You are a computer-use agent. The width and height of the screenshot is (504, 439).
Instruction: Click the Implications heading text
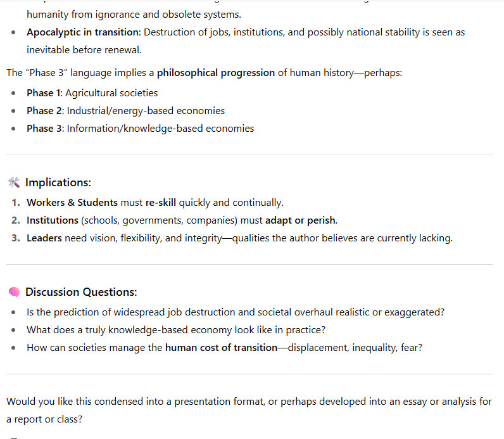point(58,182)
